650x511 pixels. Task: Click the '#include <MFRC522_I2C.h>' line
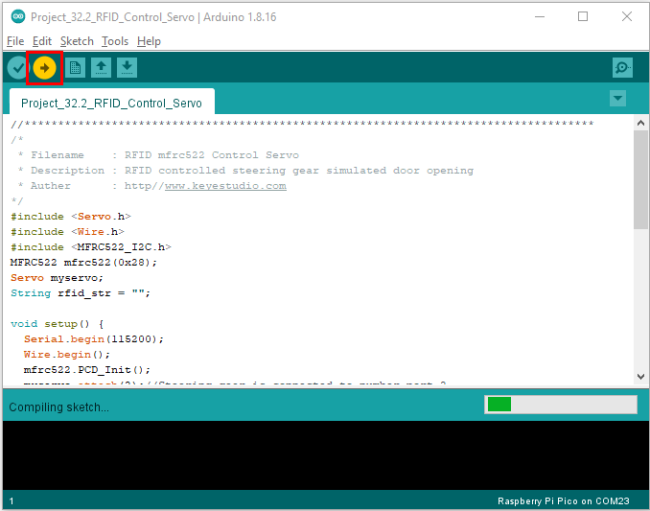pos(91,247)
